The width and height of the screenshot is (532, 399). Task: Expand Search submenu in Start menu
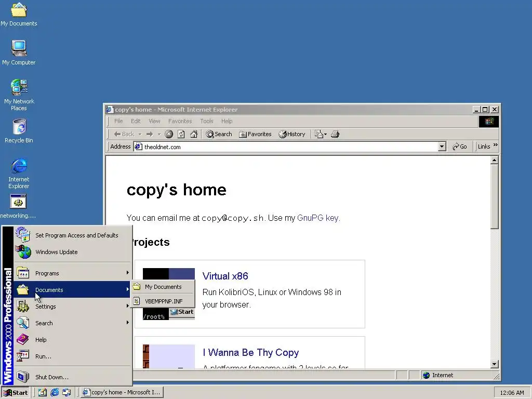pos(72,323)
